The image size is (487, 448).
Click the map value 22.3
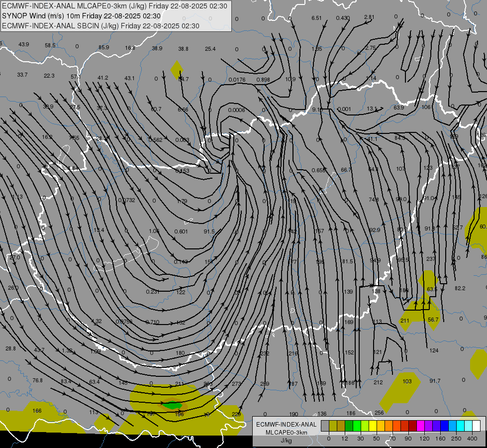click(49, 76)
